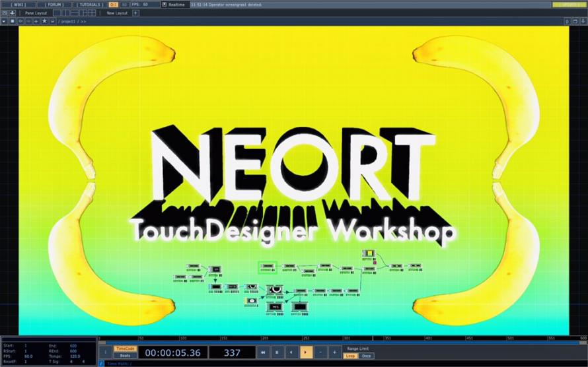This screenshot has width=588, height=367.
Task: Toggle the orange O|I power button
Action: 113,5
